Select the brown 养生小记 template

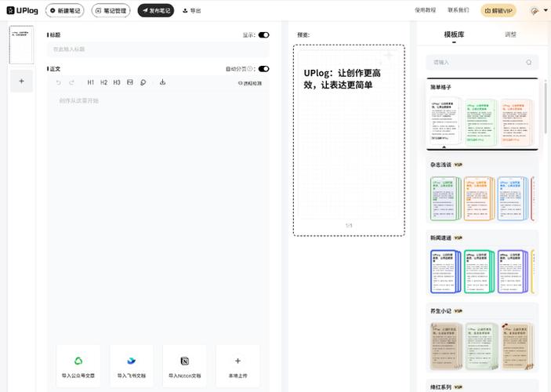coord(446,346)
